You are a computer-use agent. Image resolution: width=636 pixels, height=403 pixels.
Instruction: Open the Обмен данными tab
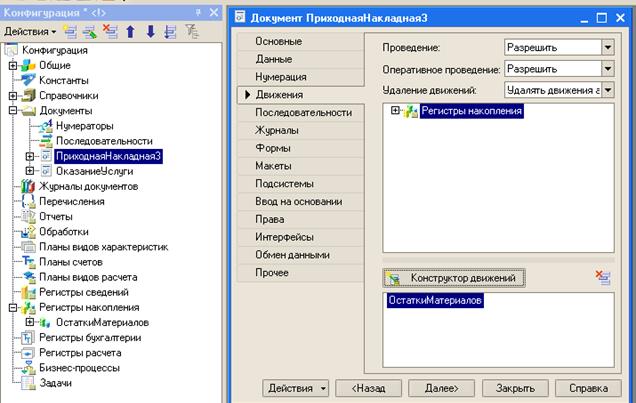(x=301, y=255)
